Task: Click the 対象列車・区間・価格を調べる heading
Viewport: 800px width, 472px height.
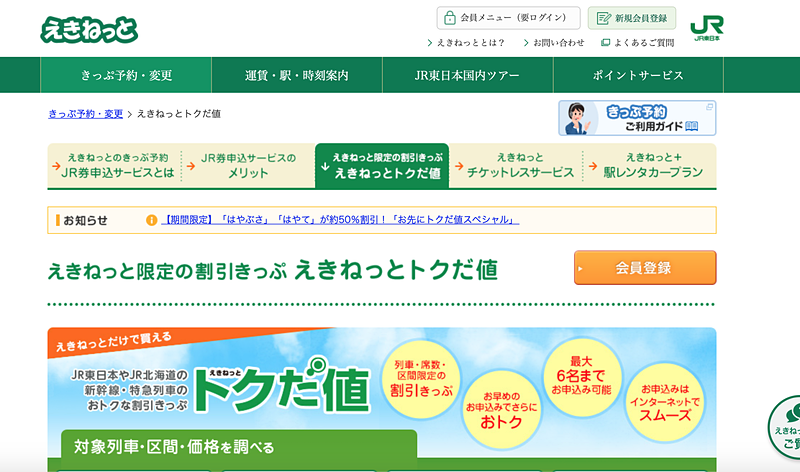Action: tap(174, 447)
